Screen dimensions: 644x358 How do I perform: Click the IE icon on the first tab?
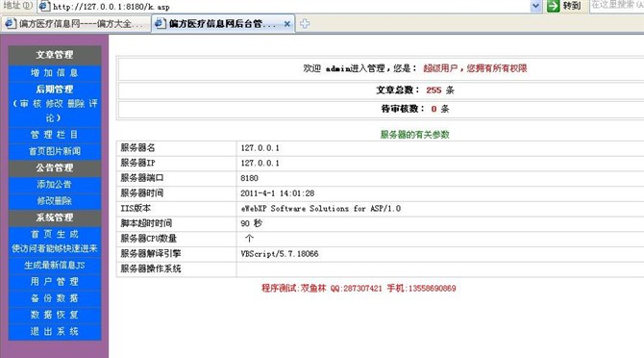click(10, 24)
